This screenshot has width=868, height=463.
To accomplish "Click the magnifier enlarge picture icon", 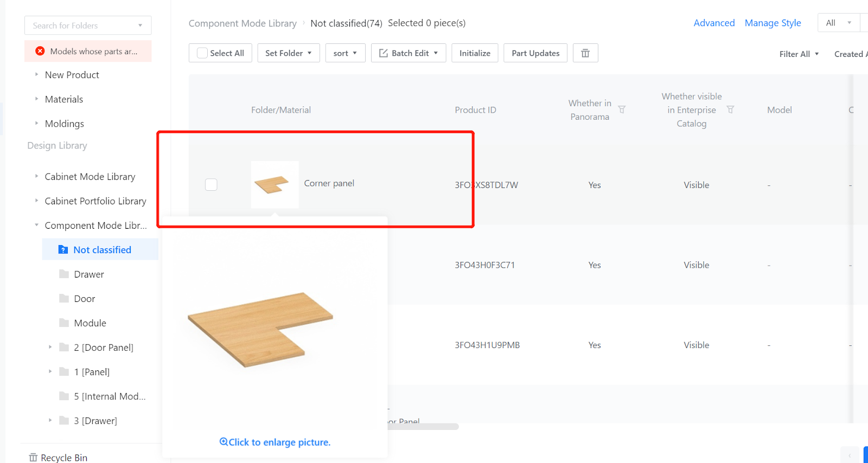I will [224, 442].
